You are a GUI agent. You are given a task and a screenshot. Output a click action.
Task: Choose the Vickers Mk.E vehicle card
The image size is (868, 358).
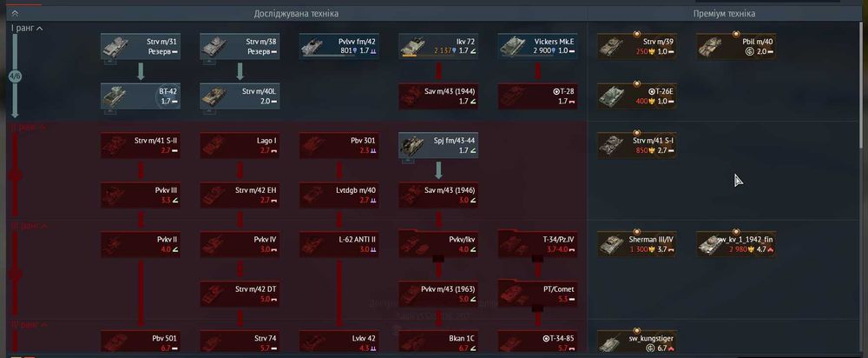[x=537, y=47]
